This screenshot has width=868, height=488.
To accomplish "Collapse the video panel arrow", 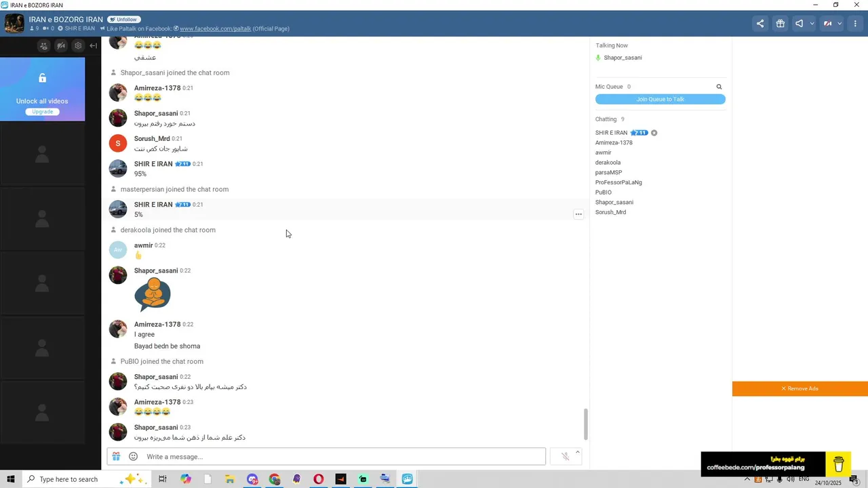I will (94, 46).
